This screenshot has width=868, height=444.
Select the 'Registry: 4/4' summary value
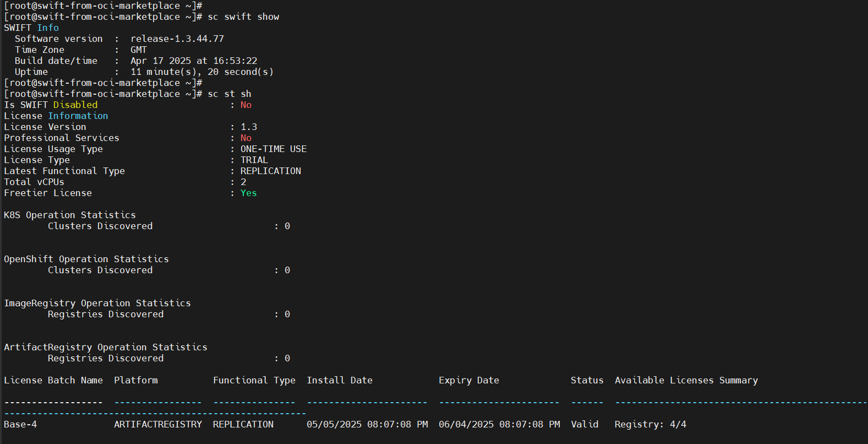point(651,424)
